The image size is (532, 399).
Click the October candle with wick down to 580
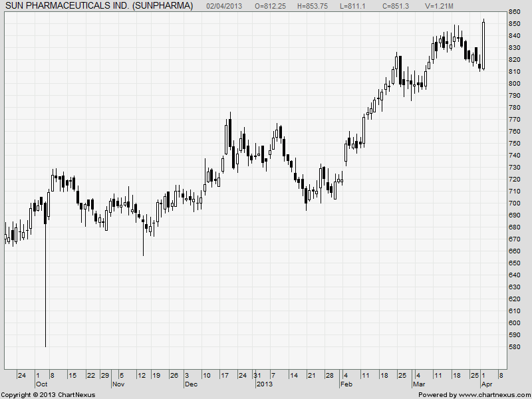point(45,275)
